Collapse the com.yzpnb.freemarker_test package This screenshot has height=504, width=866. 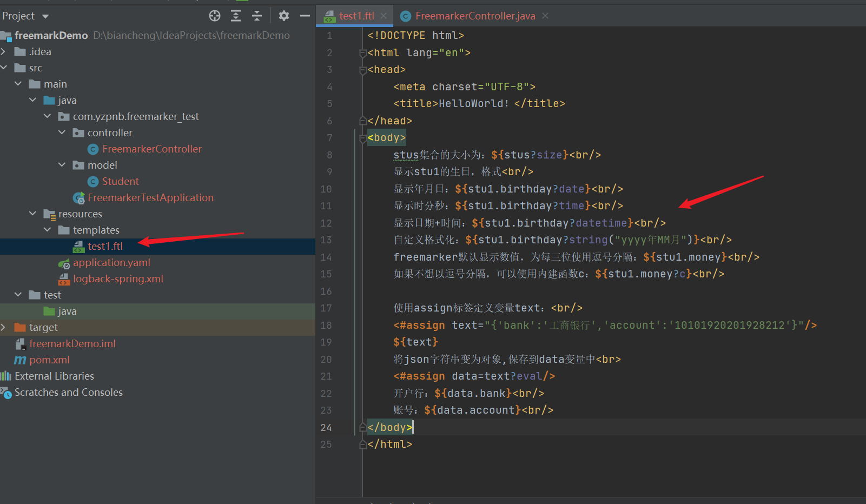click(x=47, y=116)
